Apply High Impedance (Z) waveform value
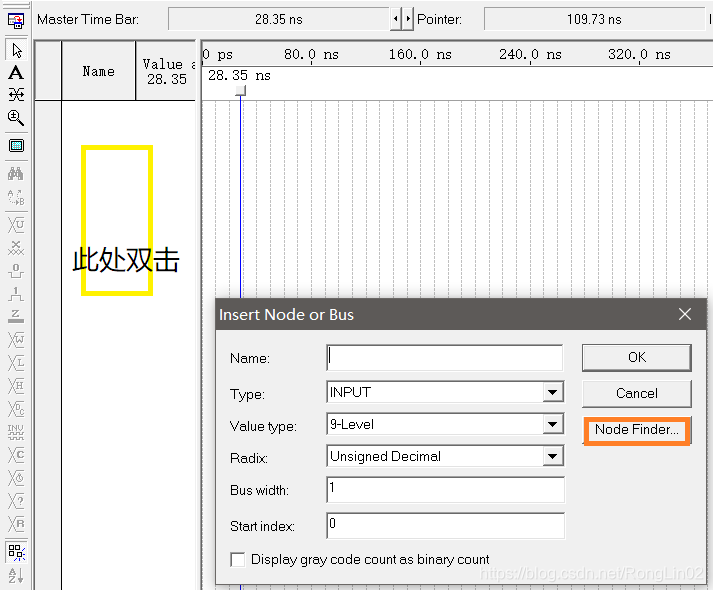The height and width of the screenshot is (592, 713). pos(16,316)
